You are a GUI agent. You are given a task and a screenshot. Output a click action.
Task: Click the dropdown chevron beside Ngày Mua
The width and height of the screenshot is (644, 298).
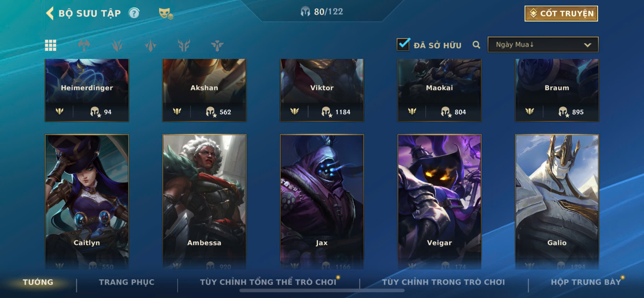pos(587,45)
